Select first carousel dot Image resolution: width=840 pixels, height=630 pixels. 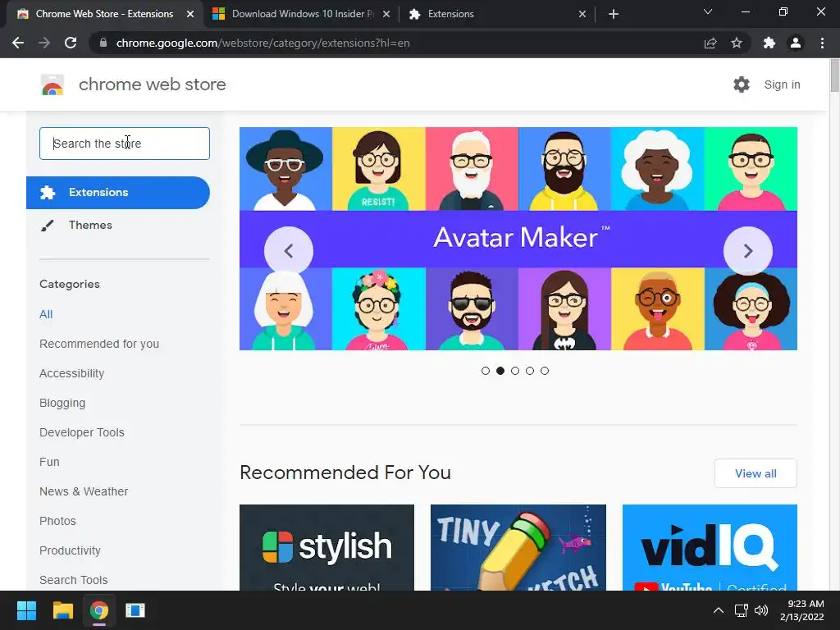pyautogui.click(x=486, y=371)
